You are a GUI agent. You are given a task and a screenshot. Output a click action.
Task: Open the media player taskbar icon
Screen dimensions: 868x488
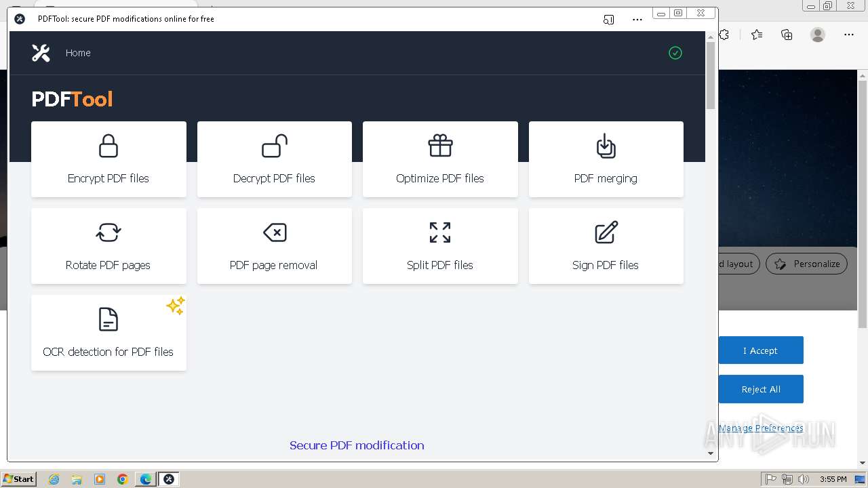pos(100,479)
